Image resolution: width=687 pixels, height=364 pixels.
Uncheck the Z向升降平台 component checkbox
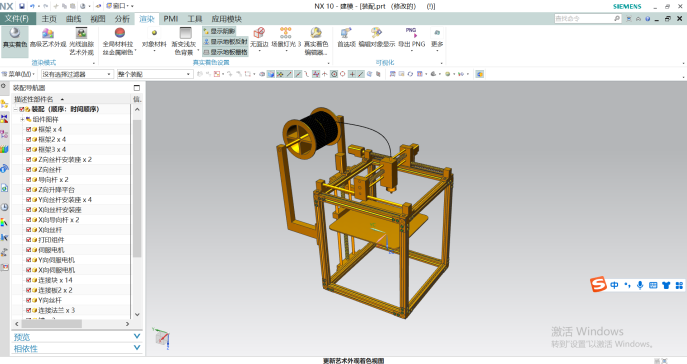[28, 190]
